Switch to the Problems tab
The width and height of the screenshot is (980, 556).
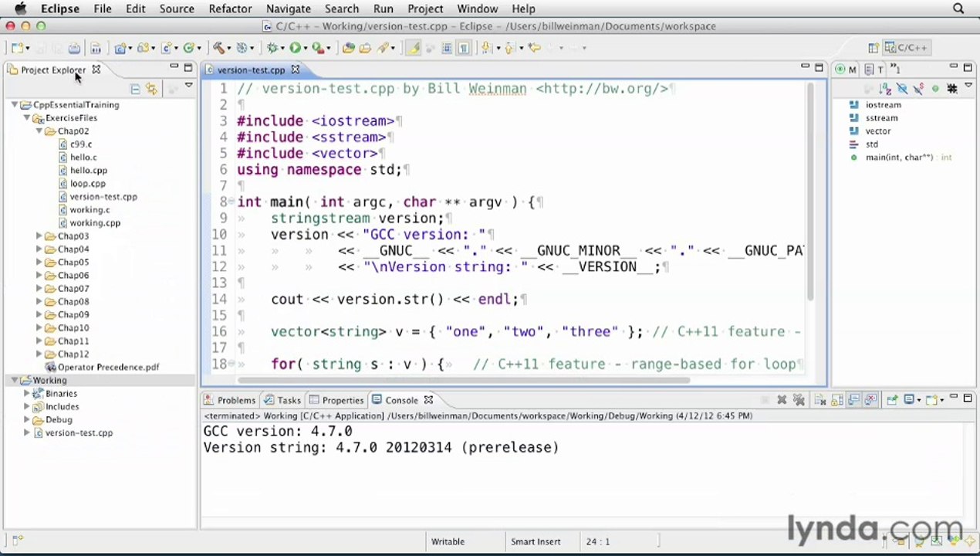click(x=229, y=400)
